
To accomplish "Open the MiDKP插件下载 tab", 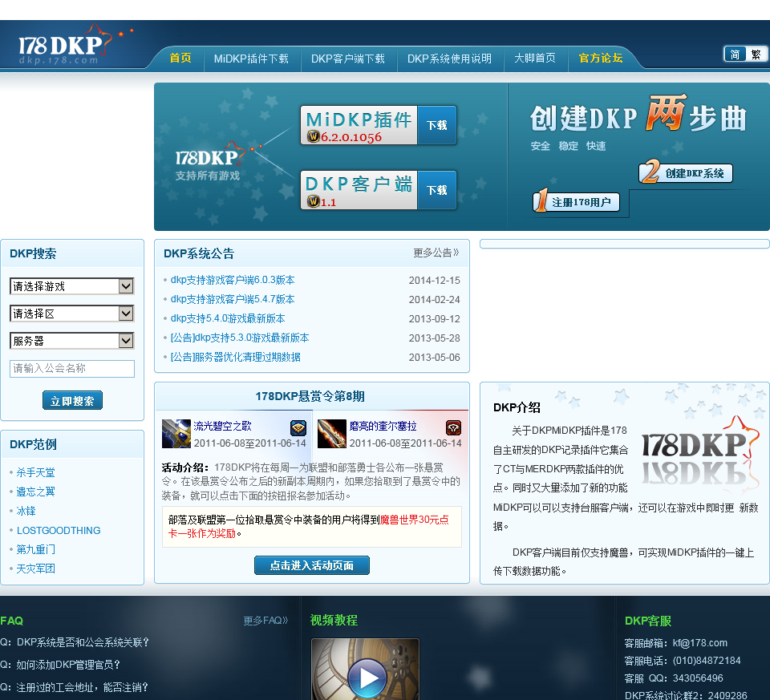I will [251, 59].
